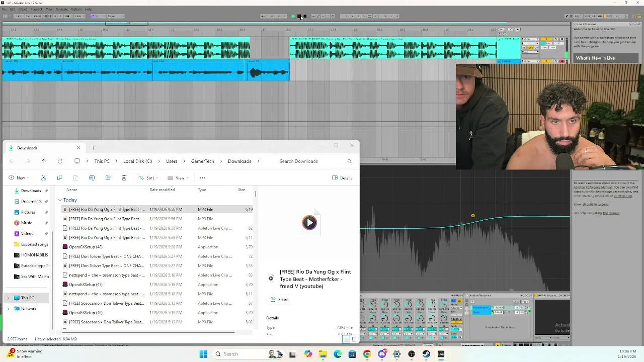Image resolution: width=644 pixels, height=362 pixels.
Task: Add a new File Explorer tab
Action: point(93,148)
